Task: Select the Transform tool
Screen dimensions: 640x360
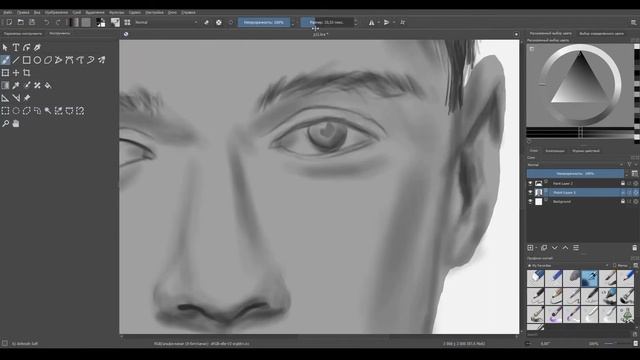Action: (x=5, y=73)
